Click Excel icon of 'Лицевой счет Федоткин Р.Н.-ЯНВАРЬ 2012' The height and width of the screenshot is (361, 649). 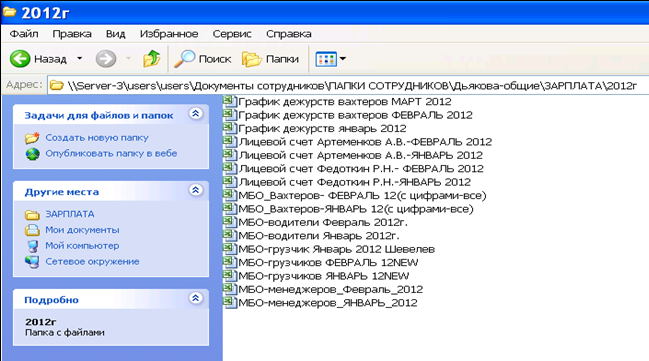click(229, 182)
